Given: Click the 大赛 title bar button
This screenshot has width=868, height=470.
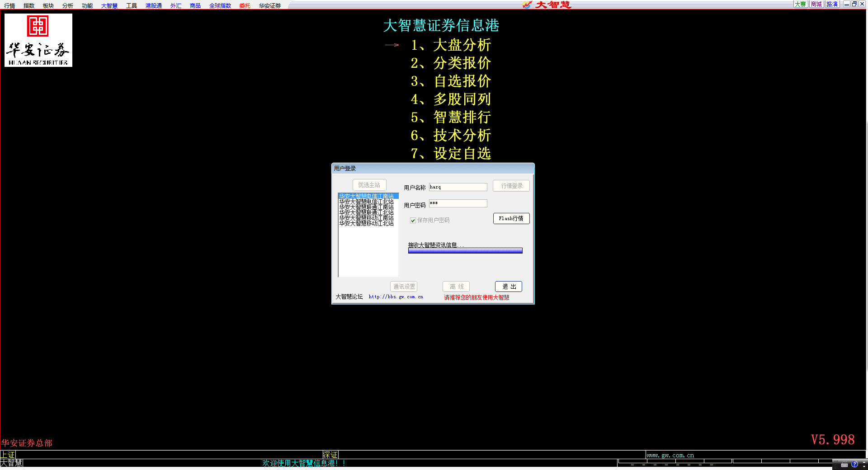Looking at the screenshot, I should [800, 4].
